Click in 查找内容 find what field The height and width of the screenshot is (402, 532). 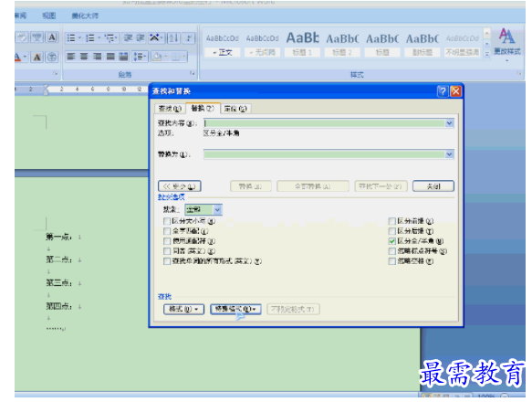click(325, 123)
